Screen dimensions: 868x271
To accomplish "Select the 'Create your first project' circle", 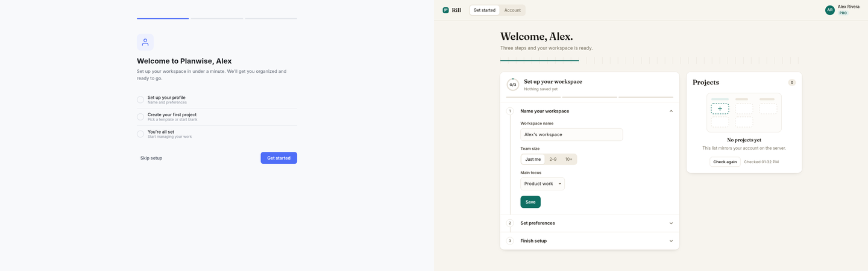I will tap(140, 117).
